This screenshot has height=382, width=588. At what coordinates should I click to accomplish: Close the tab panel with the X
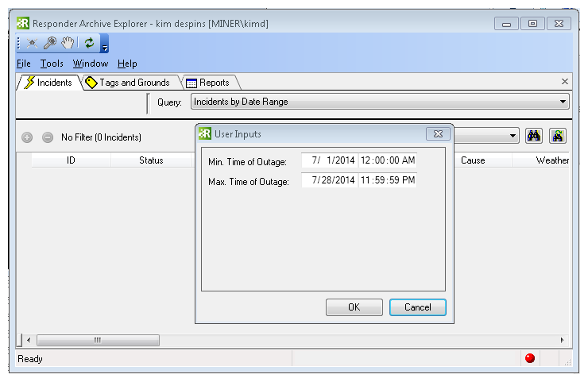pyautogui.click(x=565, y=81)
